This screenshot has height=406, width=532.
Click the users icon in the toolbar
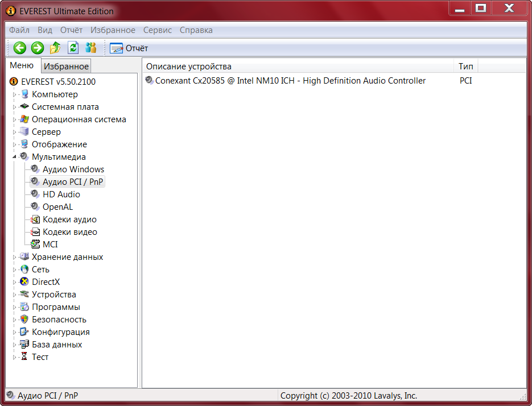click(90, 48)
